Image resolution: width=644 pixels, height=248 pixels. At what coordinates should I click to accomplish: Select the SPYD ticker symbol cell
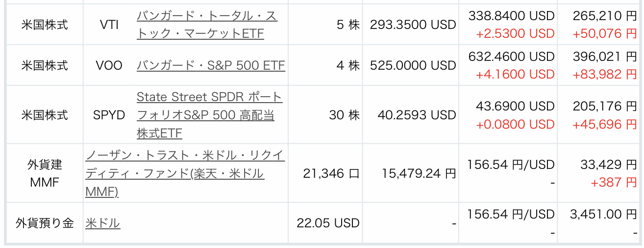(x=109, y=115)
